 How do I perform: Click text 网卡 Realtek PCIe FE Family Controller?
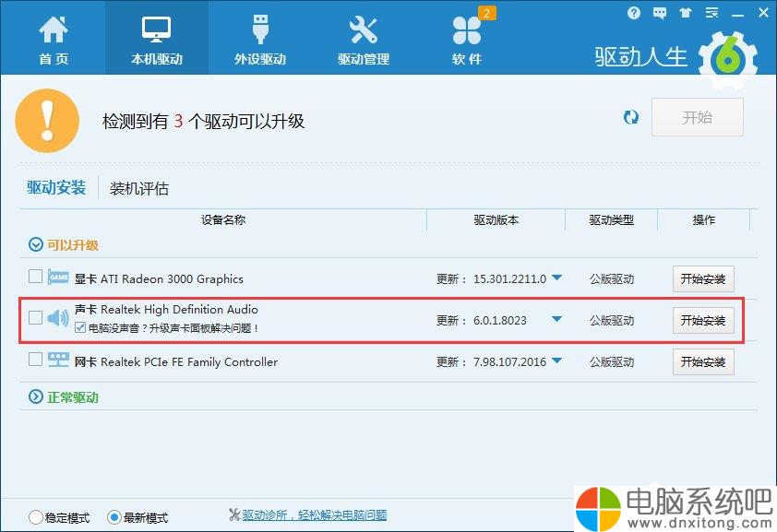176,361
